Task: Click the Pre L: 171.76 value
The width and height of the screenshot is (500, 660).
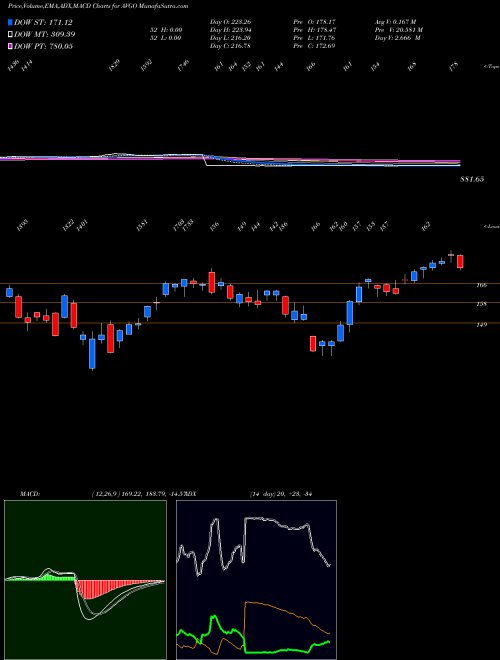Action: (x=315, y=37)
